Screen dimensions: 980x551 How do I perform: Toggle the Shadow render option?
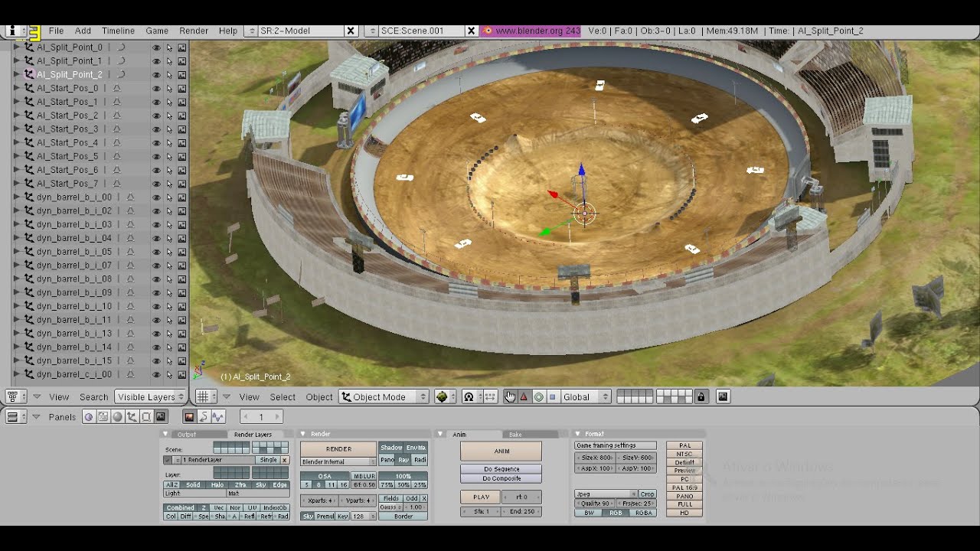click(391, 448)
